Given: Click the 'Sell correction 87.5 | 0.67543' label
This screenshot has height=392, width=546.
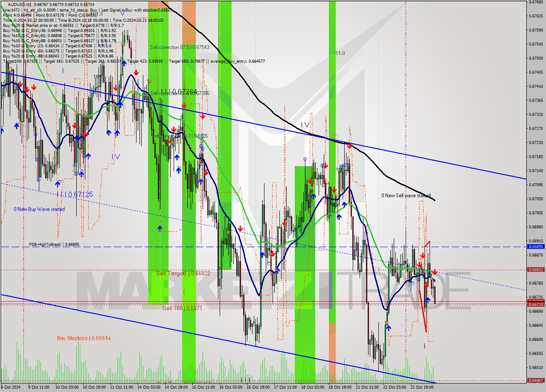Looking at the screenshot, I should [180, 47].
